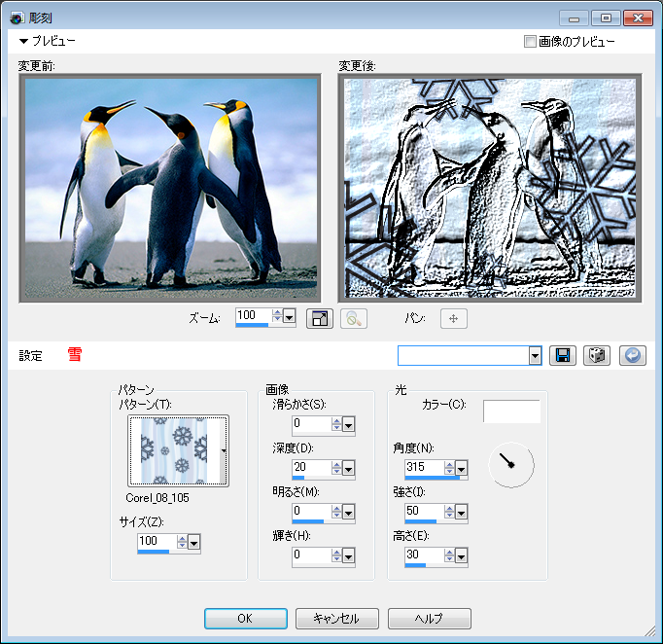Open the zoom value dropdown
The image size is (663, 644).
290,316
